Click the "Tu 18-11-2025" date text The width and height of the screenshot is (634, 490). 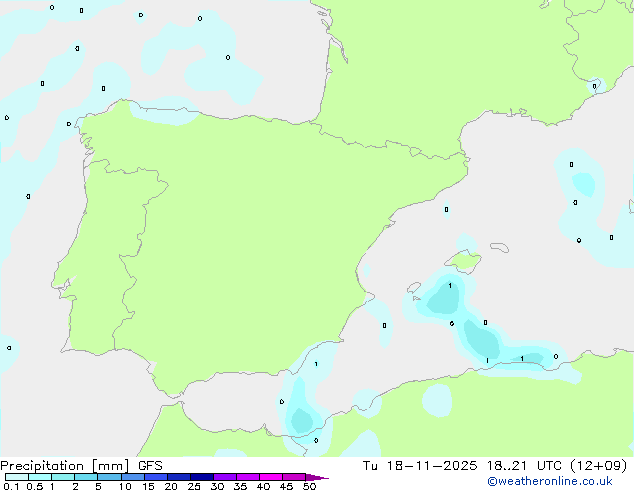420,466
